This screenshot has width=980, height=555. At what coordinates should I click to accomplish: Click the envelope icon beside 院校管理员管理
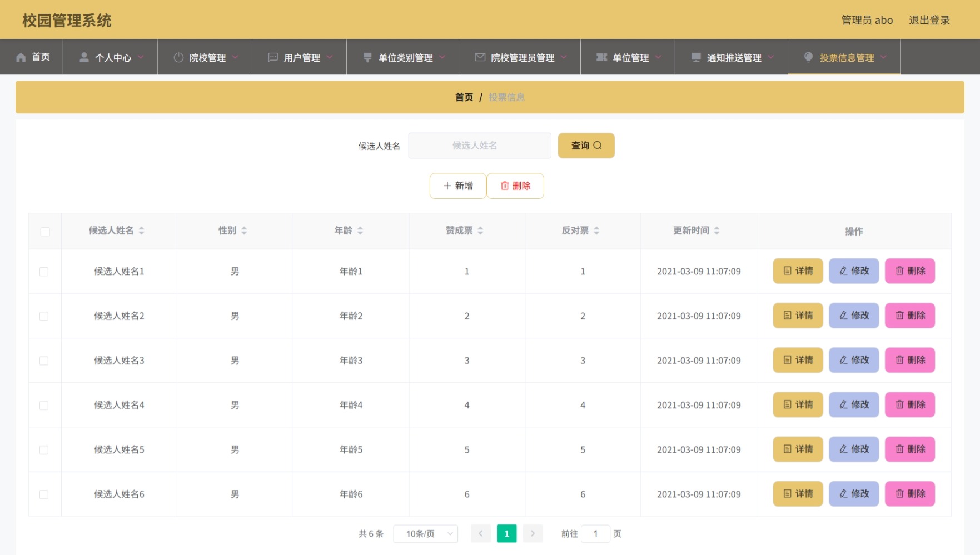pyautogui.click(x=480, y=57)
